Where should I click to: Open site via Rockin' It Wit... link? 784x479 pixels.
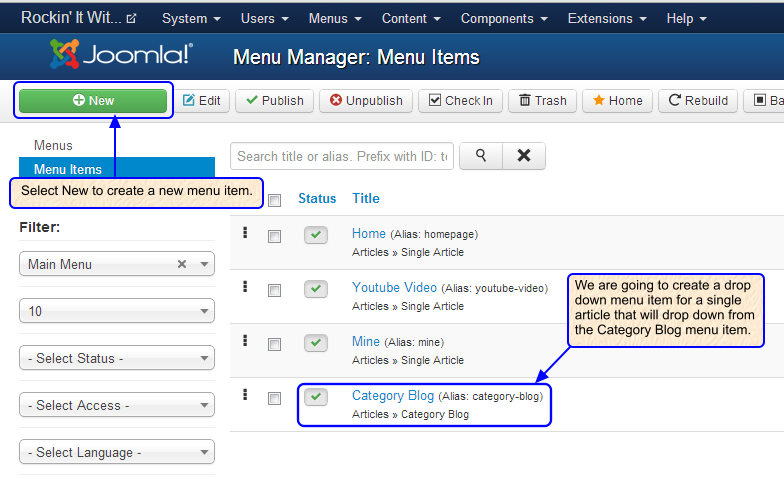pos(78,18)
